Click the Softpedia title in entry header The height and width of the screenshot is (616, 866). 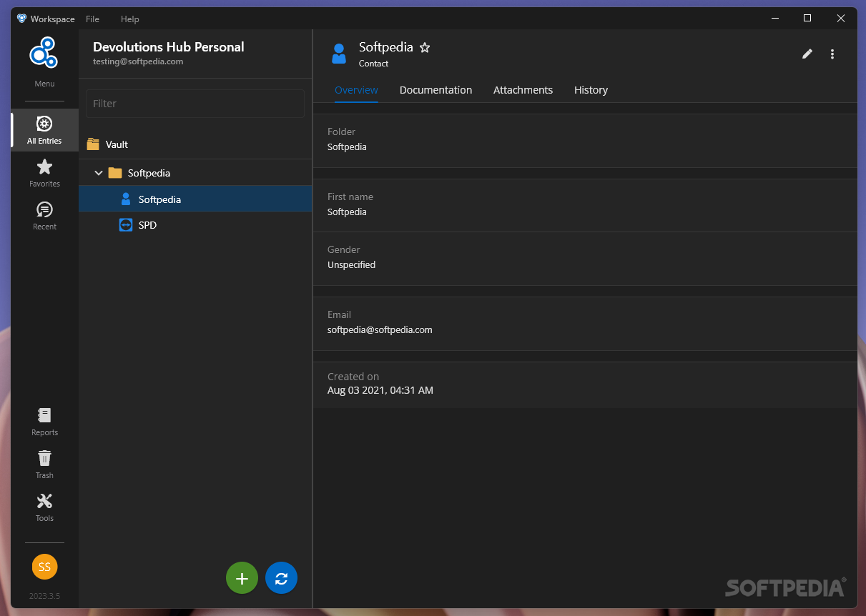click(x=386, y=47)
